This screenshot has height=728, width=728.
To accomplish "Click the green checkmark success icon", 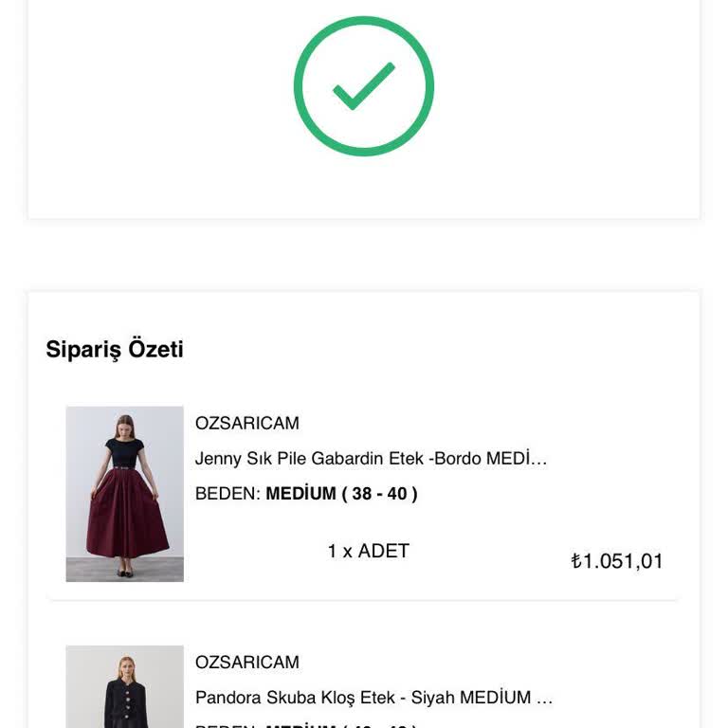I will [364, 86].
